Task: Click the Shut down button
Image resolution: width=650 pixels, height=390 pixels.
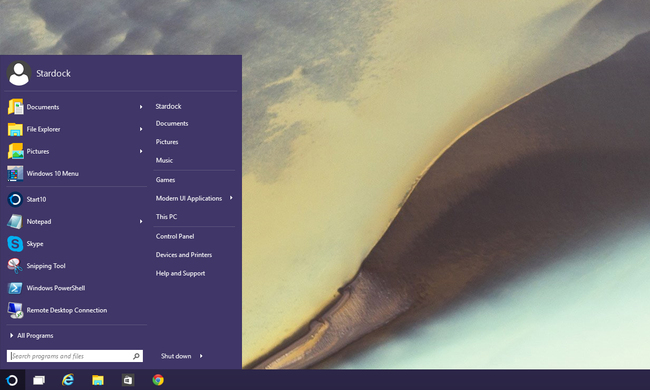Action: 176,356
